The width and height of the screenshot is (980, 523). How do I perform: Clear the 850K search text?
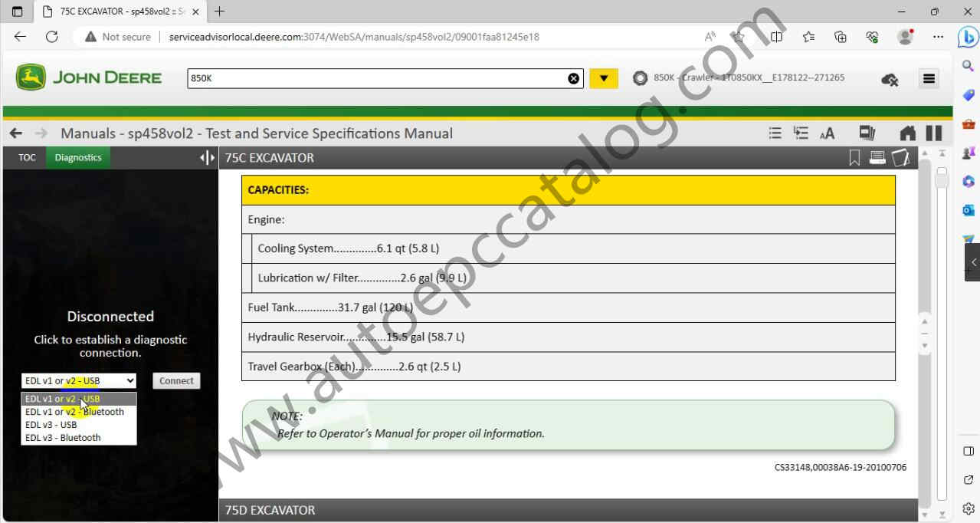coord(573,78)
